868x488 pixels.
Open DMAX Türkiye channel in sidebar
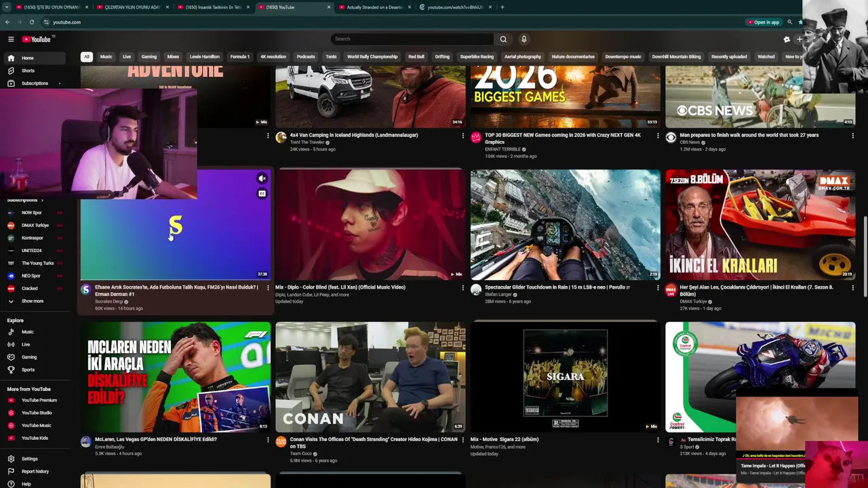[35, 225]
